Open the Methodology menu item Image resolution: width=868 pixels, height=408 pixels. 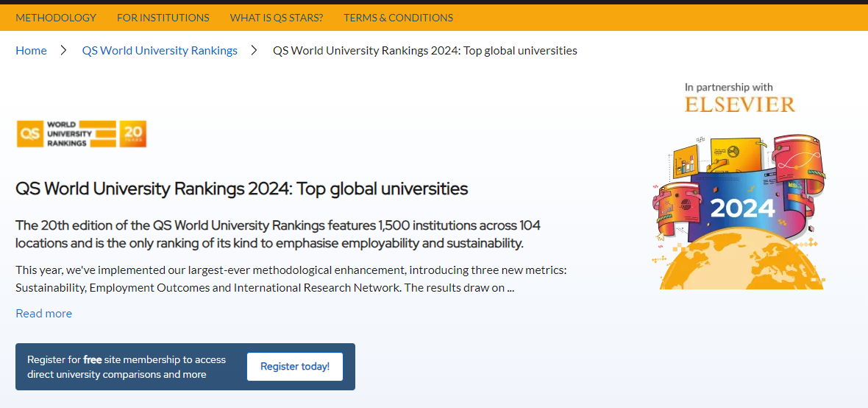(56, 18)
